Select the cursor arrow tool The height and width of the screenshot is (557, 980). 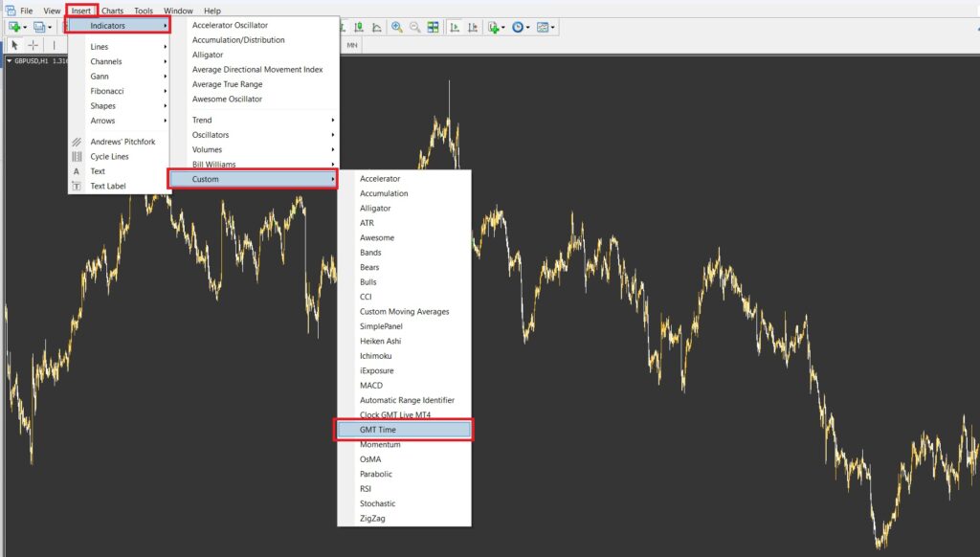pyautogui.click(x=14, y=45)
